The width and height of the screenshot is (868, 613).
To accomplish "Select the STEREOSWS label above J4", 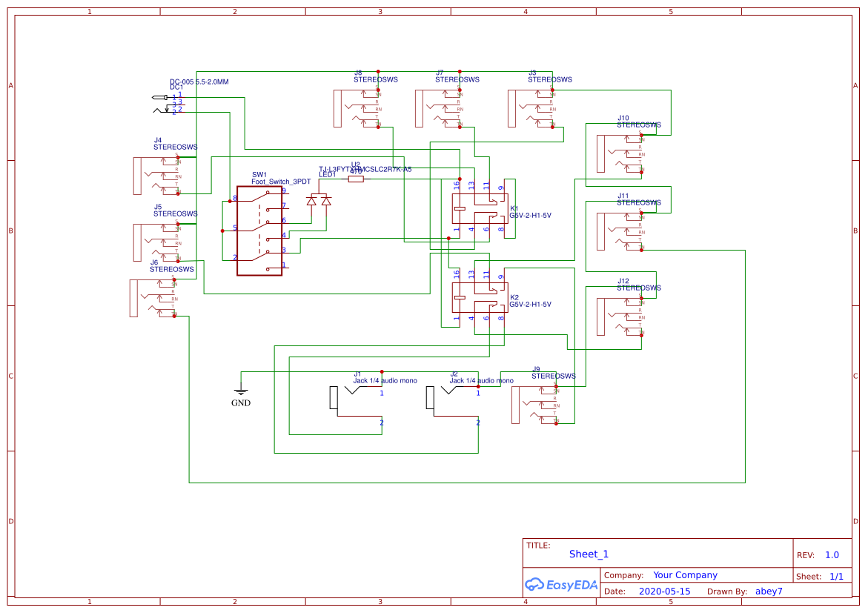I will 175,147.
